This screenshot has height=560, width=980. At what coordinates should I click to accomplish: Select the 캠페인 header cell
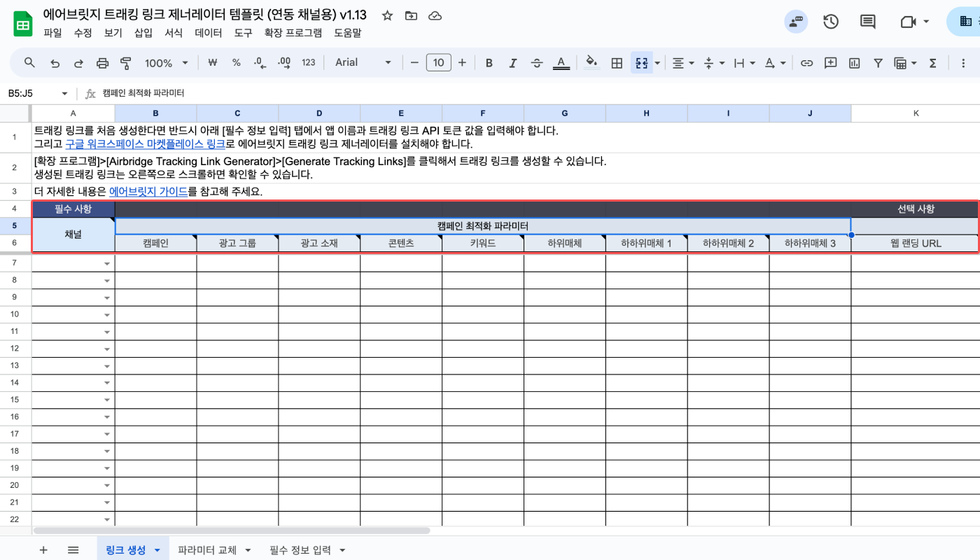(x=155, y=244)
